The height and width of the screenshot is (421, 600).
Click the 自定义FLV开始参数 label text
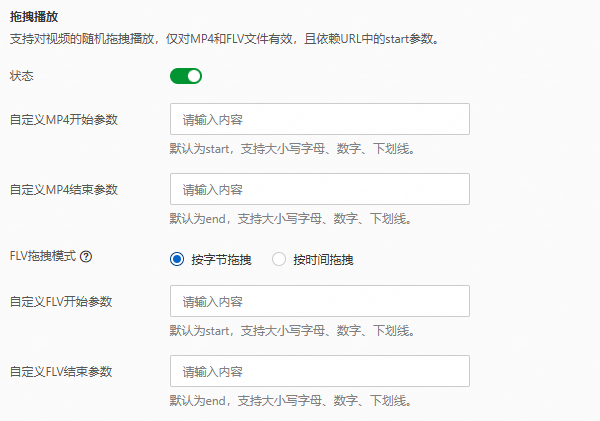[60, 301]
